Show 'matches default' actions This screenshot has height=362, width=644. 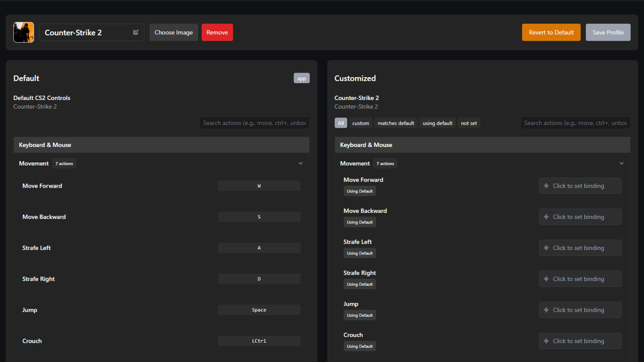(396, 123)
